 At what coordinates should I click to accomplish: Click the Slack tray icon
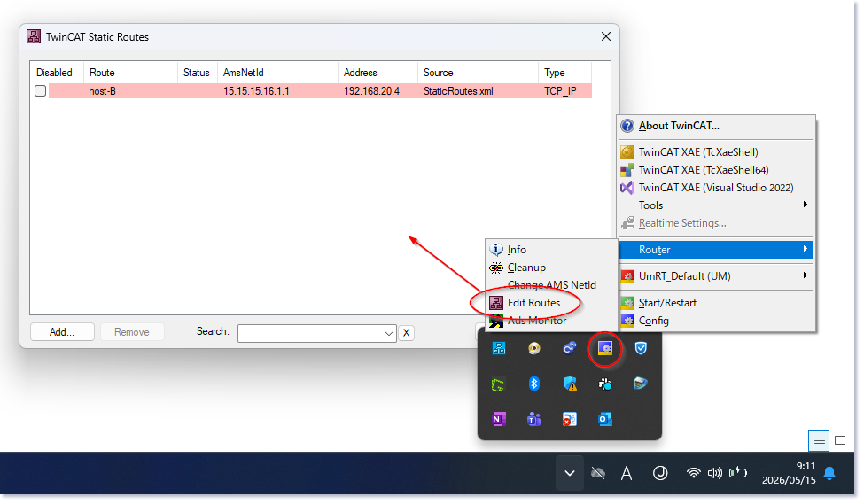tap(605, 384)
